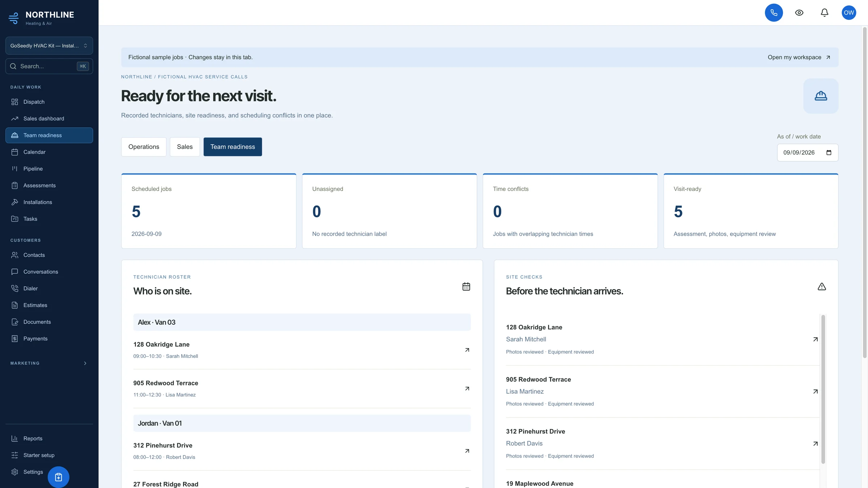Open the OW user avatar menu

(x=848, y=13)
